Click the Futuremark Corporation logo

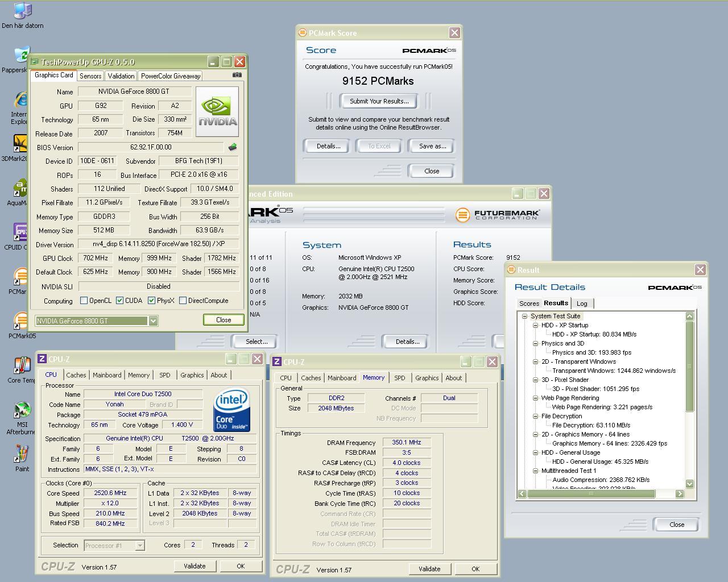[x=498, y=215]
